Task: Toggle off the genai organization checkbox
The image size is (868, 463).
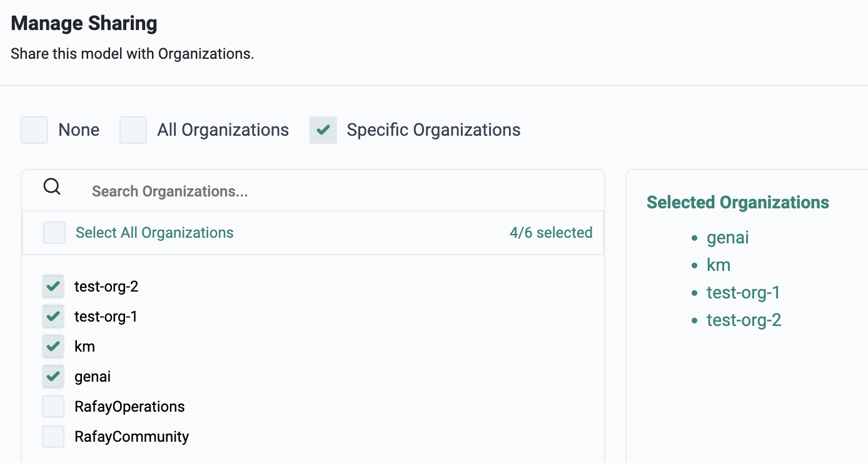Action: click(53, 377)
